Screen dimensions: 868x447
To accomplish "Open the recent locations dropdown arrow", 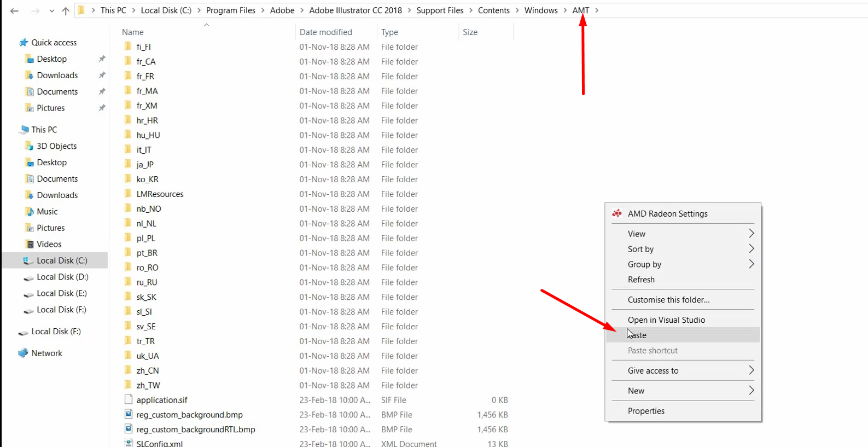I will [51, 11].
